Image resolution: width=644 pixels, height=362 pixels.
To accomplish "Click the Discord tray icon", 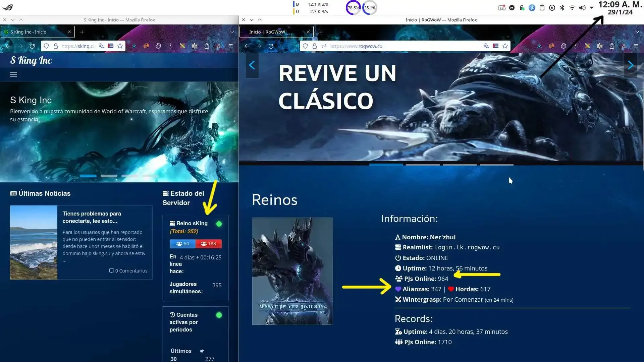I will pos(502,8).
